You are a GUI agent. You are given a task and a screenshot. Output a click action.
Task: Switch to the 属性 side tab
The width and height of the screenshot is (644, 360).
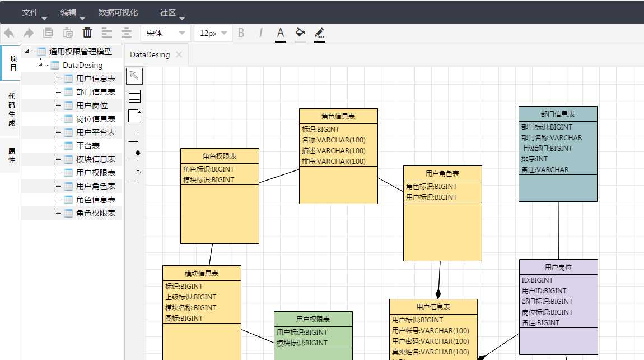point(12,155)
